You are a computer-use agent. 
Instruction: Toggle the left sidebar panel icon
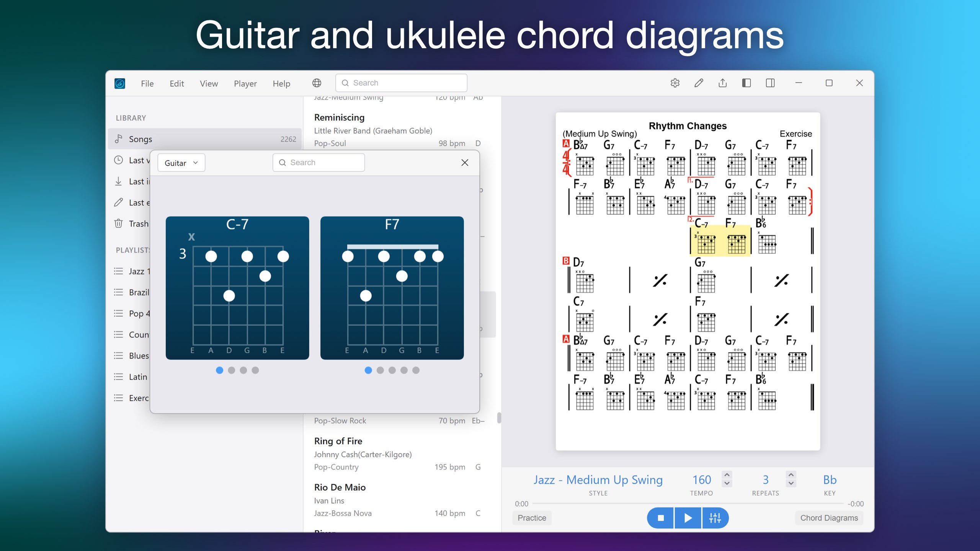click(x=746, y=83)
